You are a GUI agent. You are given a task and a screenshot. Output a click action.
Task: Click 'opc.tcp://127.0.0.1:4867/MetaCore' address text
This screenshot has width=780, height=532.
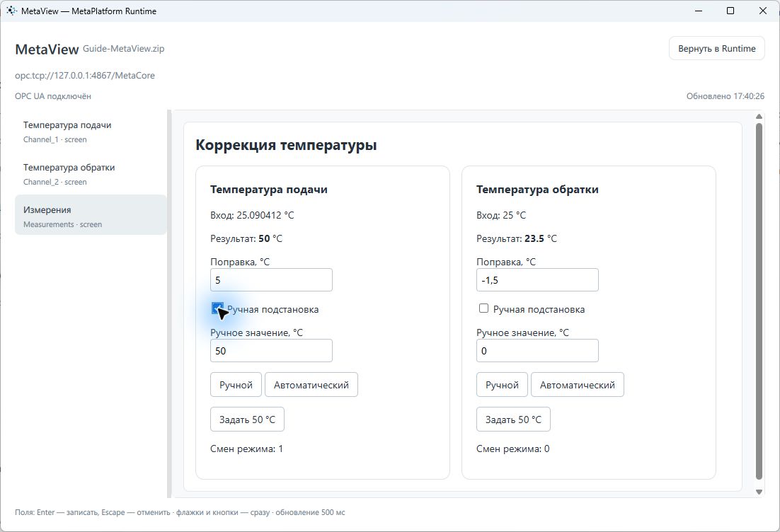point(84,76)
